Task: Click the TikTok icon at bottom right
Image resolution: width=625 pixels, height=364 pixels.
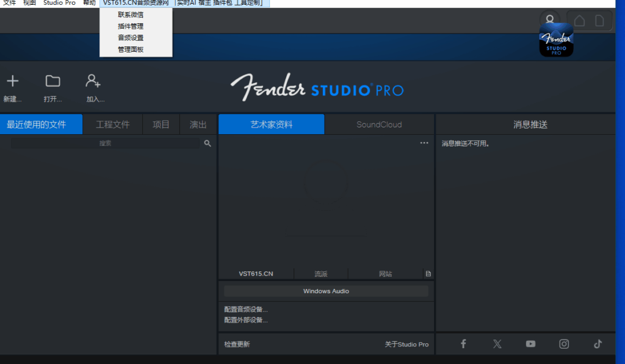Action: 597,344
